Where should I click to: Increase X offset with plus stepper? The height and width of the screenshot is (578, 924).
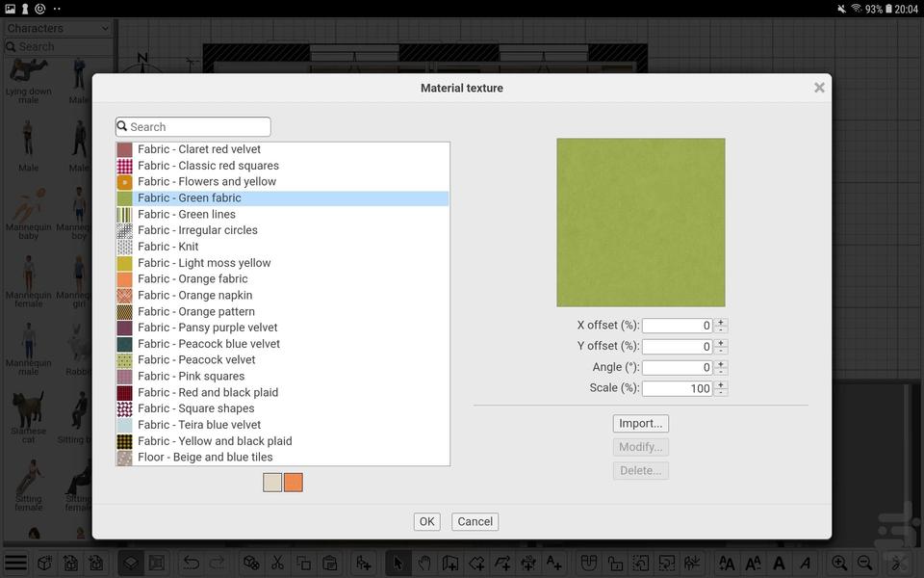721,322
